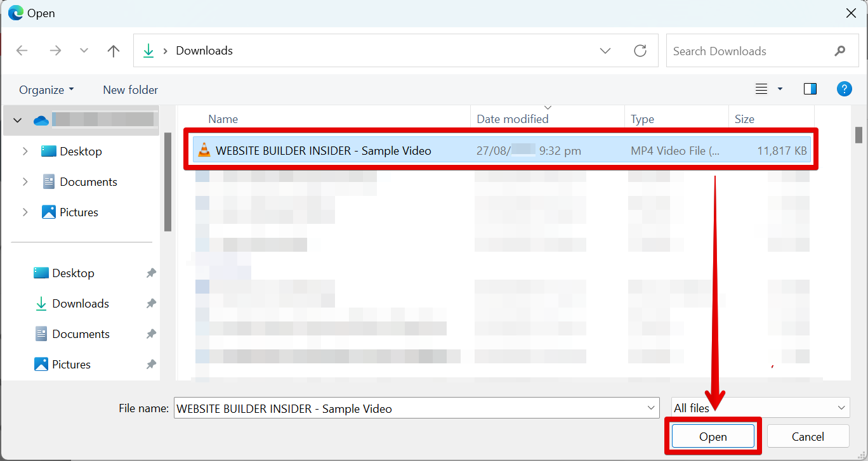
Task: Open the All files type filter
Action: pos(760,408)
